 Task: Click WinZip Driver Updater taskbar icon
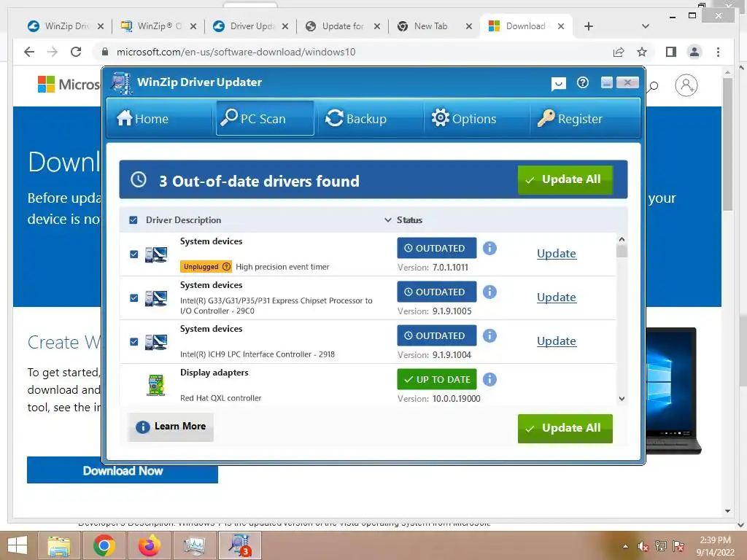(239, 545)
